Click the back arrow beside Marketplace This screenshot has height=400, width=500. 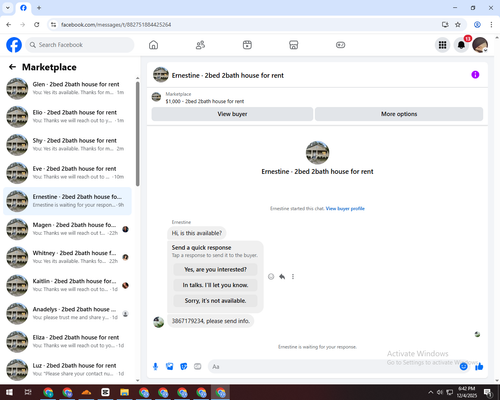12,67
